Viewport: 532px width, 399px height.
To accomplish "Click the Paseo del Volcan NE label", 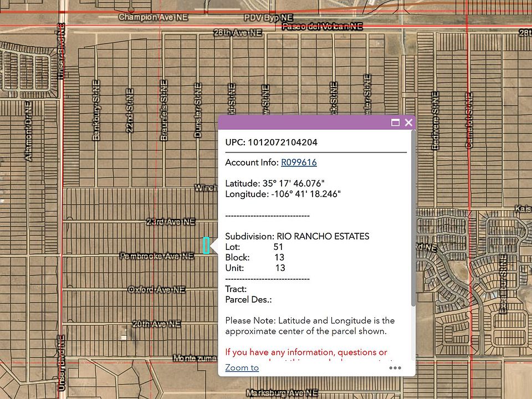I will tap(323, 27).
